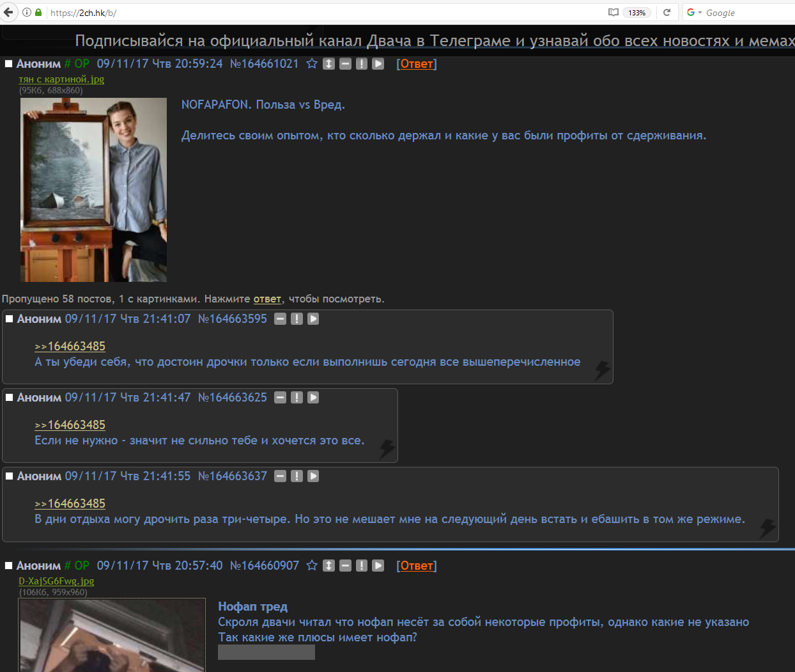Click the bold title "Нофап тред"
The image size is (795, 672).
click(x=252, y=606)
